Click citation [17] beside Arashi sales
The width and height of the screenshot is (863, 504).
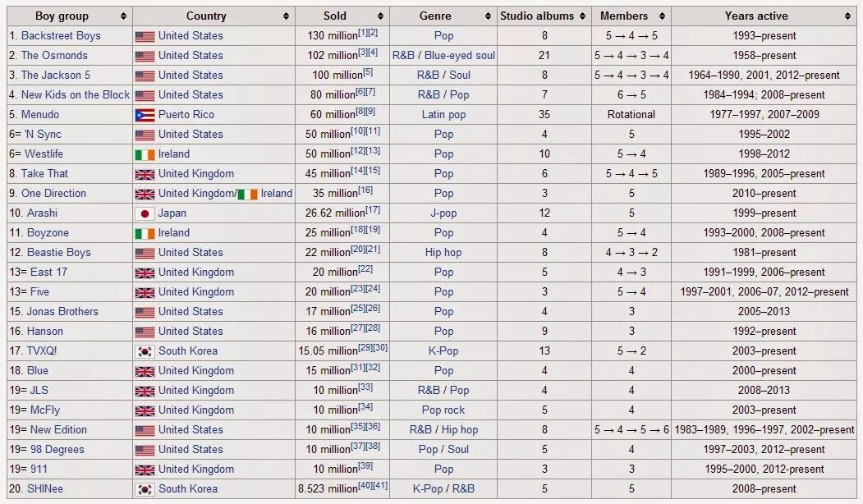coord(372,210)
